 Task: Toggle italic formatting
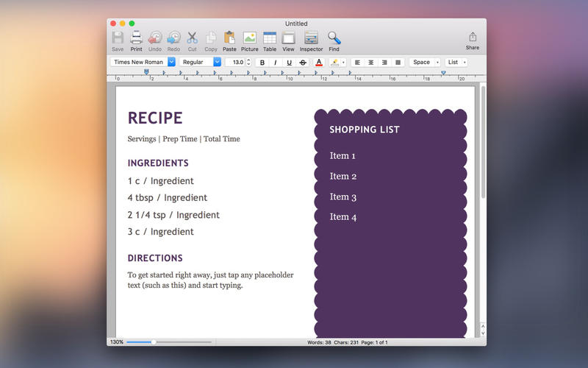(x=276, y=63)
